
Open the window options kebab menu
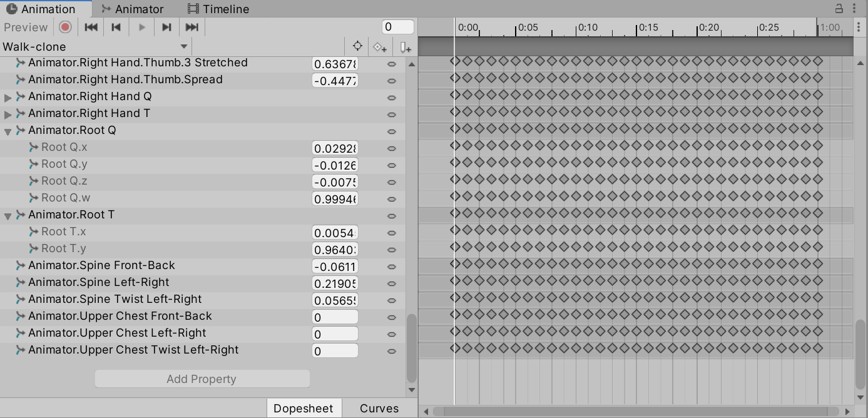coord(855,8)
